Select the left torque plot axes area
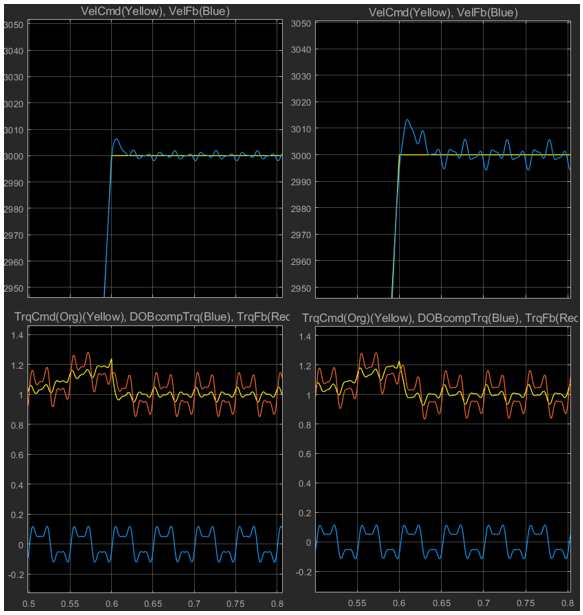The image size is (583, 615). (155, 459)
